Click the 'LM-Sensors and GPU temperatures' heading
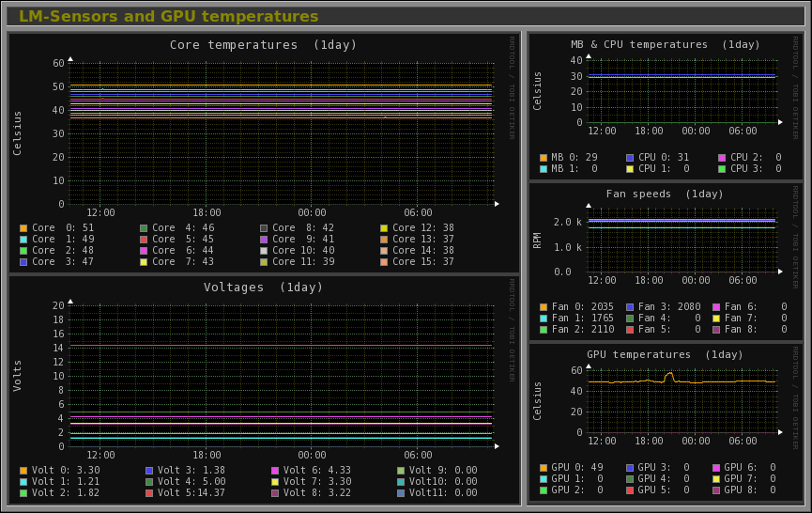Image resolution: width=812 pixels, height=513 pixels. coord(169,17)
